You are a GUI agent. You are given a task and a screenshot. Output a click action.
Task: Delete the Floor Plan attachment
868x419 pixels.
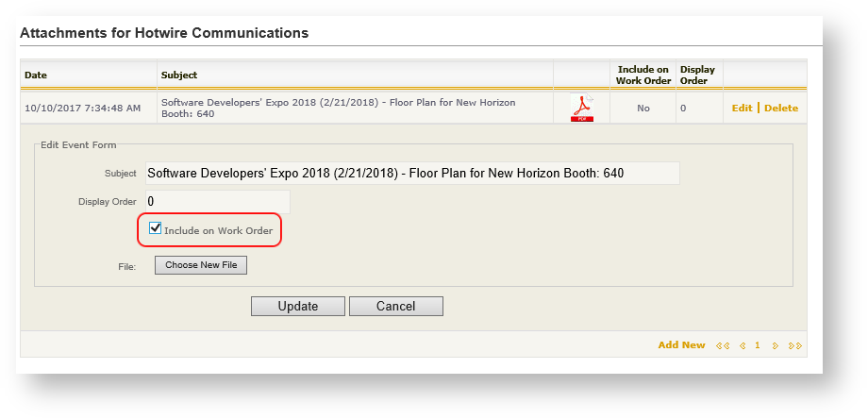[781, 108]
